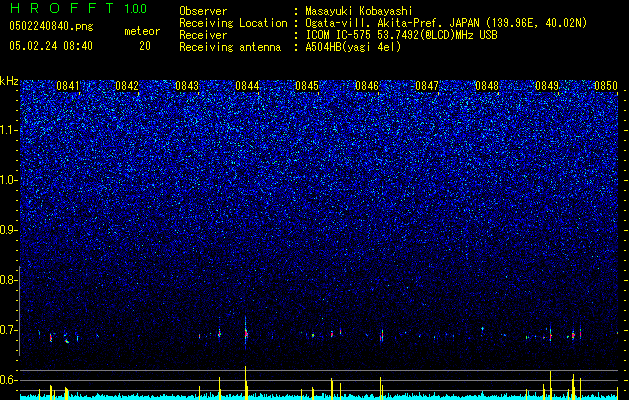629x400 pixels.
Task: Click the Receiver label
Action: point(203,35)
